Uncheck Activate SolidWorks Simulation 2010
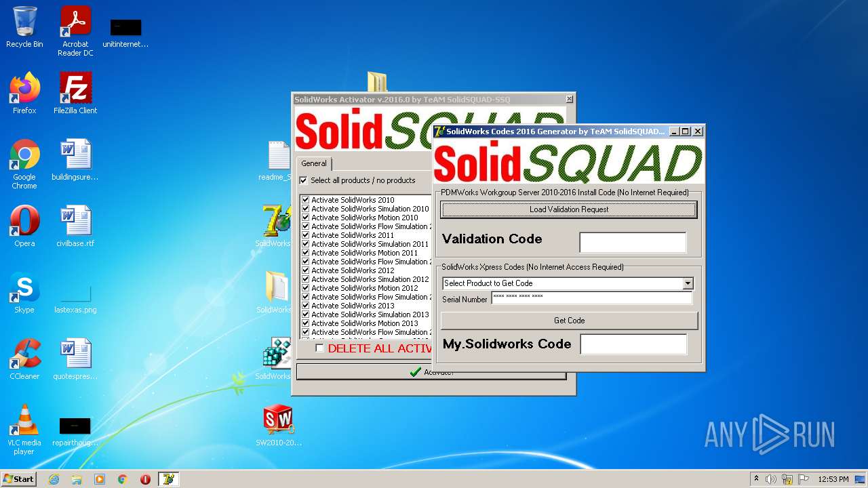The width and height of the screenshot is (868, 488). (306, 209)
